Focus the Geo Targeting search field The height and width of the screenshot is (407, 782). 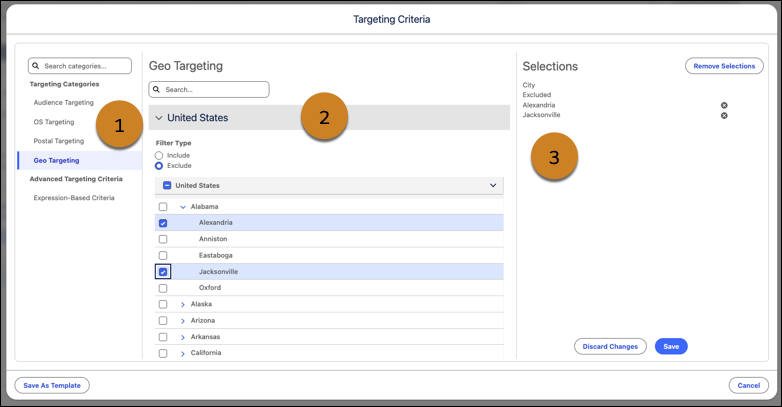coord(209,89)
